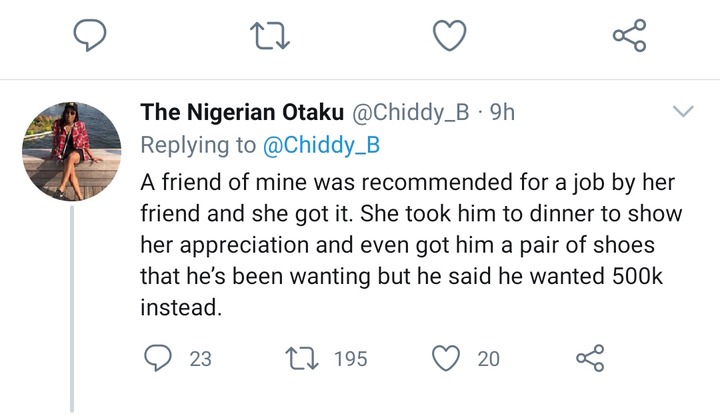
Task: Open The Nigerian Otaku's profile picture
Action: 72,152
